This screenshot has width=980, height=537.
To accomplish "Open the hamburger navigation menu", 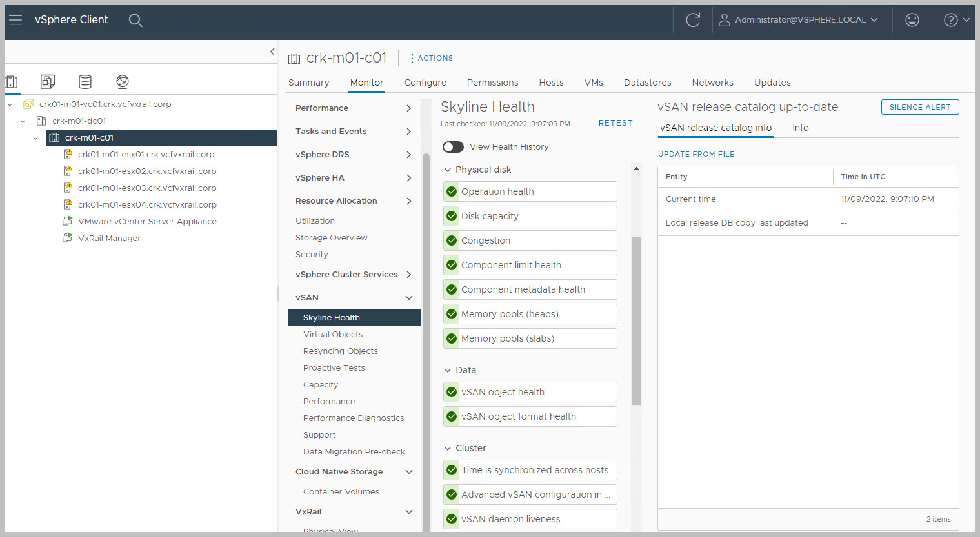I will tap(15, 20).
